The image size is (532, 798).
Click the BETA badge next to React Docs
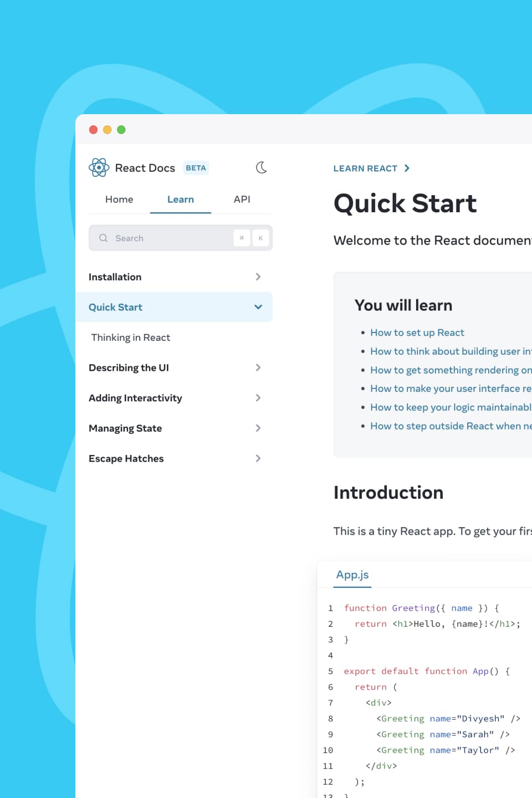point(196,167)
